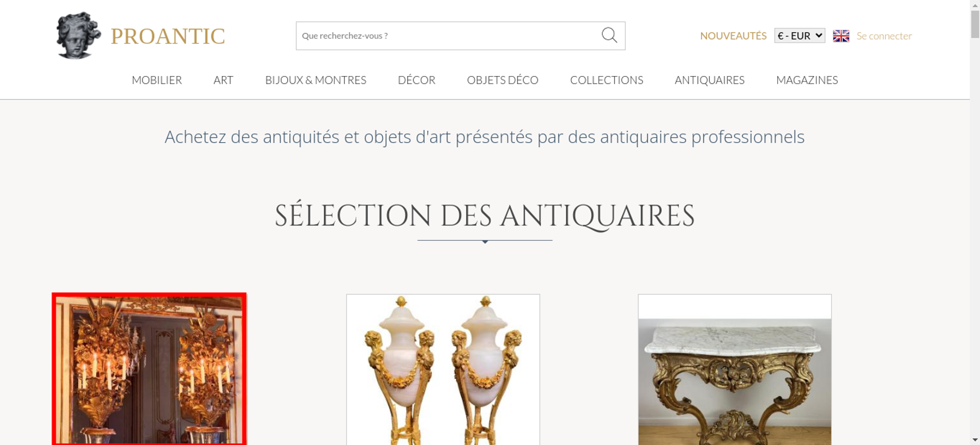The image size is (980, 445).
Task: Click the PROANTIC brand name text
Action: tap(168, 36)
